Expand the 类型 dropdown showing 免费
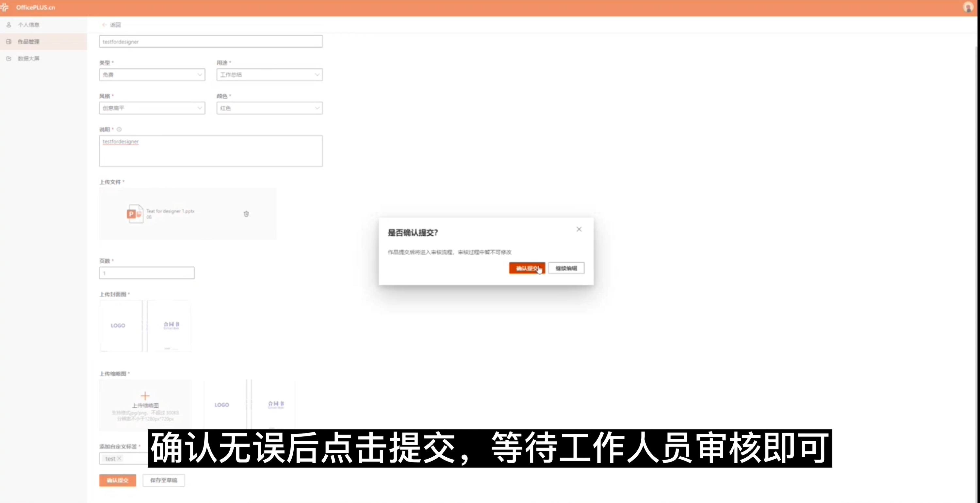 [x=152, y=74]
